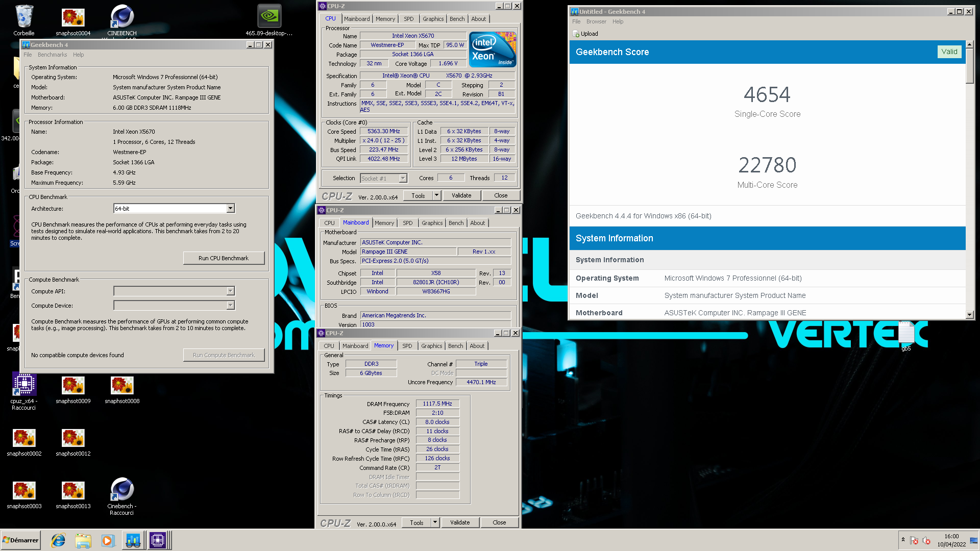Switch to Graphics tab in middle CPU-Z

point(432,223)
